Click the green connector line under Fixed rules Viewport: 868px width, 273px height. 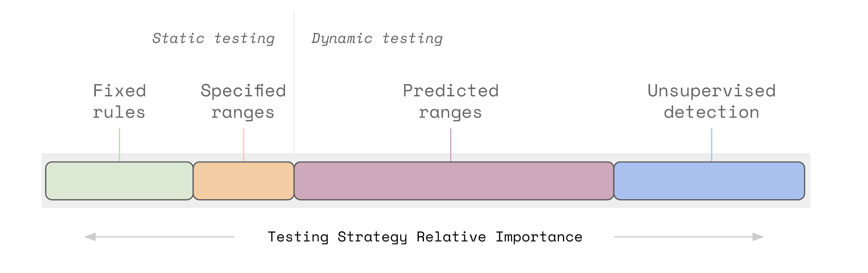[119, 145]
